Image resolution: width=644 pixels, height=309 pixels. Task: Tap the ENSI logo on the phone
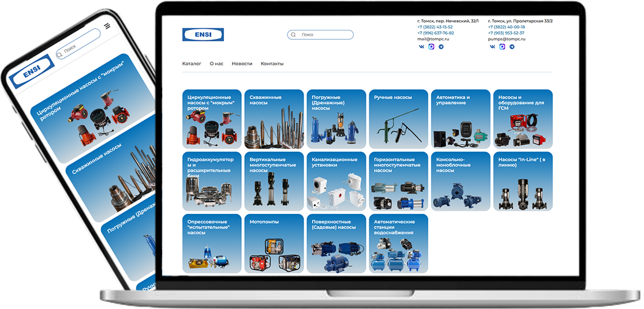(31, 72)
